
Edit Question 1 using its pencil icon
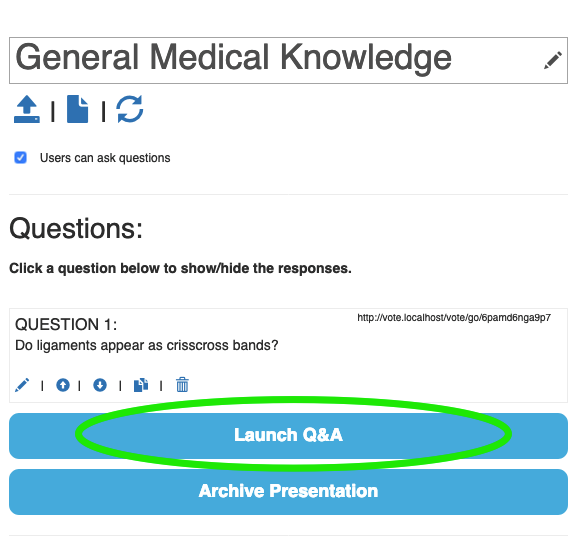(22, 385)
